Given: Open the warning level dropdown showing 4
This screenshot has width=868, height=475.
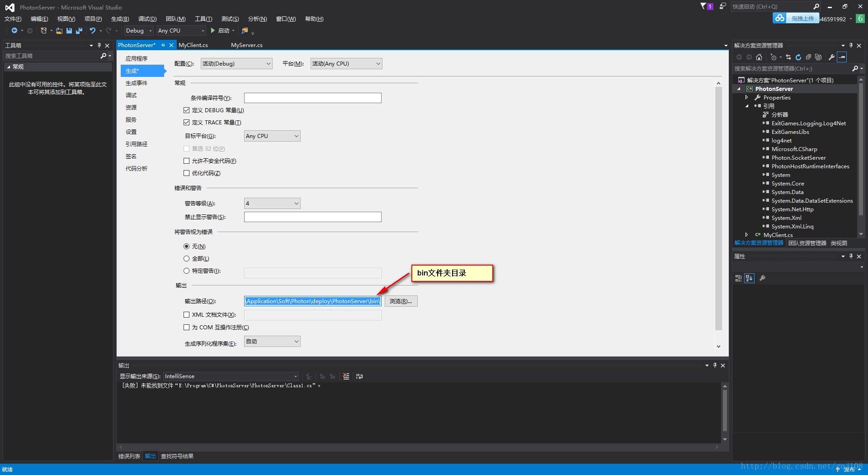Looking at the screenshot, I should pyautogui.click(x=272, y=204).
